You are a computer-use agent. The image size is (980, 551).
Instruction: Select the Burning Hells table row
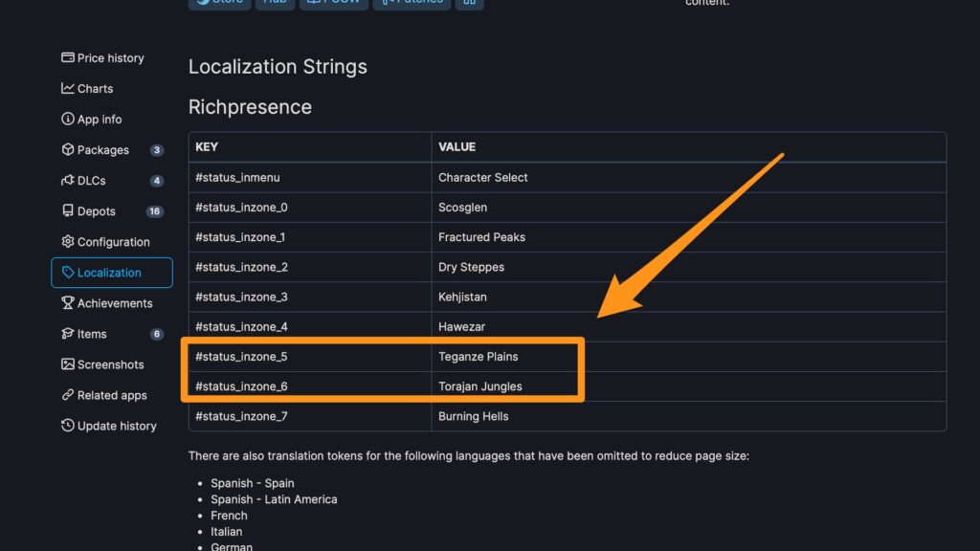(568, 416)
